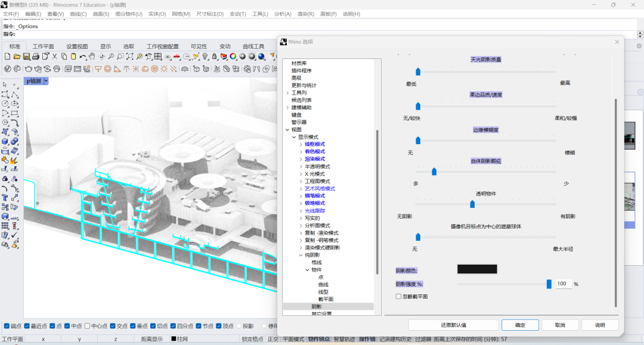Toggle the 四分点 osnap checkbox
Viewport: 644px width, 345px height.
(173, 326)
